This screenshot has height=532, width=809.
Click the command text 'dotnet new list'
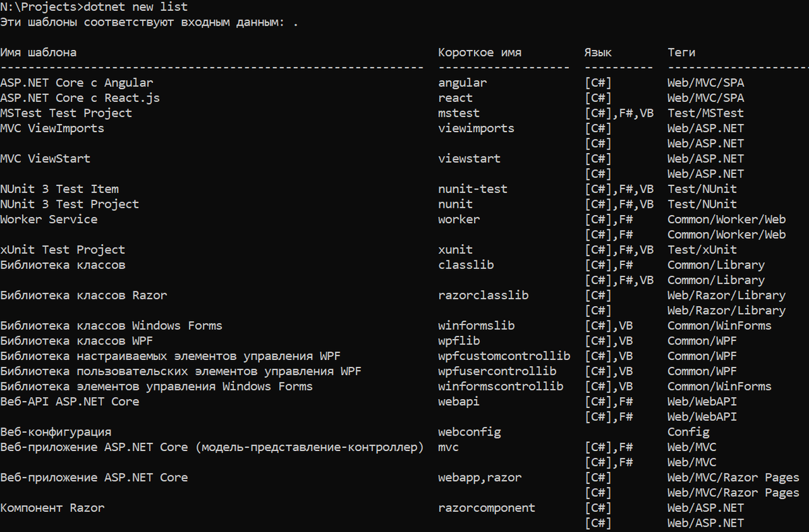point(136,7)
